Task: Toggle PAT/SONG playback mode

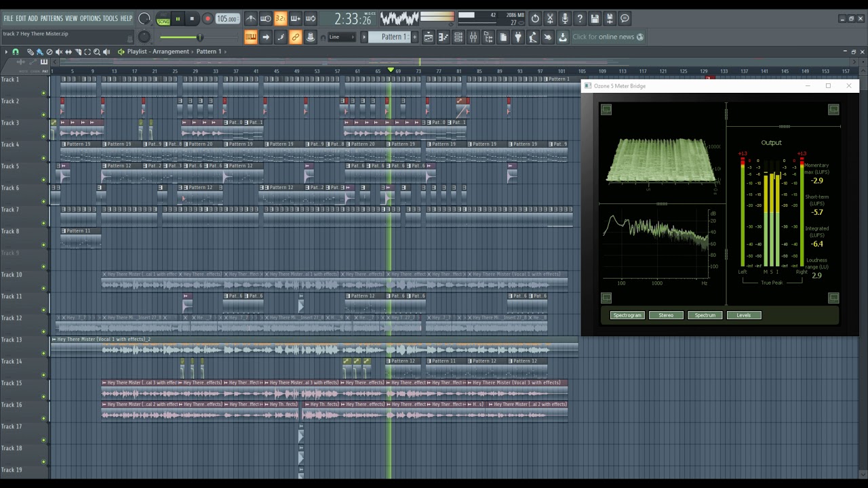Action: click(163, 19)
